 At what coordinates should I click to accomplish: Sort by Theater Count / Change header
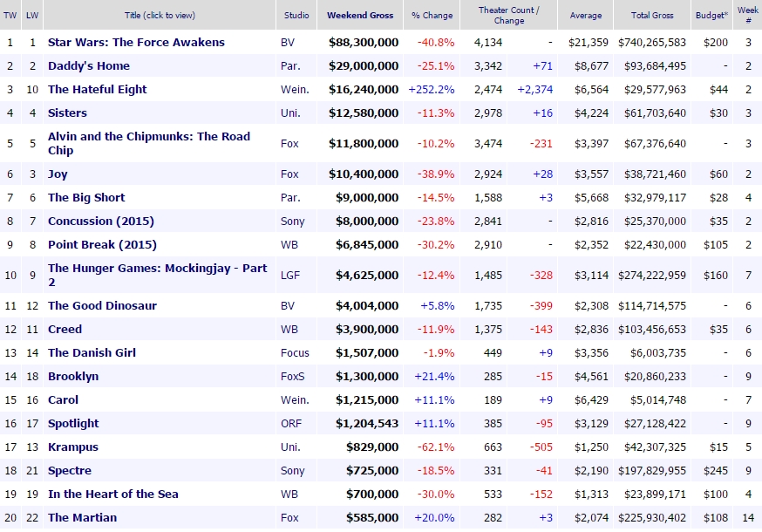pyautogui.click(x=509, y=15)
